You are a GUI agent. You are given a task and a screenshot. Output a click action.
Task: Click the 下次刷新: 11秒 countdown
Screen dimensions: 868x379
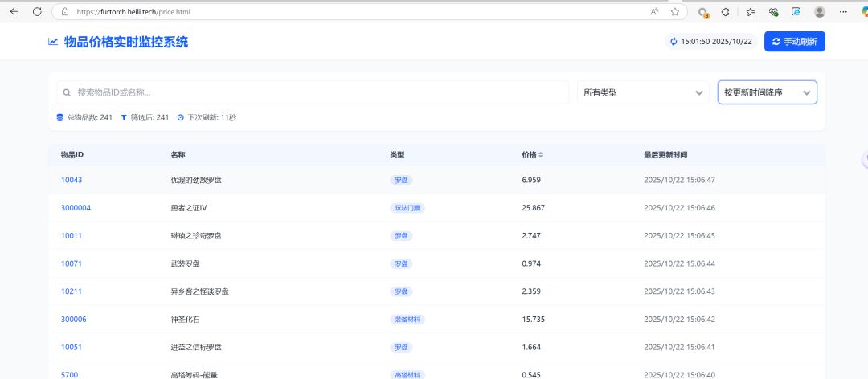(x=207, y=117)
